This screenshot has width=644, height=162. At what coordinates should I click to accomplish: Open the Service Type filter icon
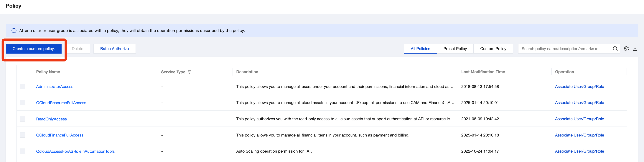[190, 72]
